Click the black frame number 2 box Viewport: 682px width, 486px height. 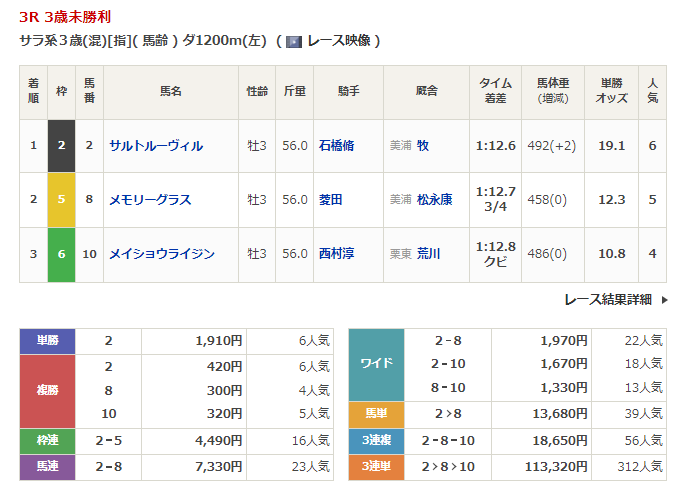pyautogui.click(x=61, y=146)
